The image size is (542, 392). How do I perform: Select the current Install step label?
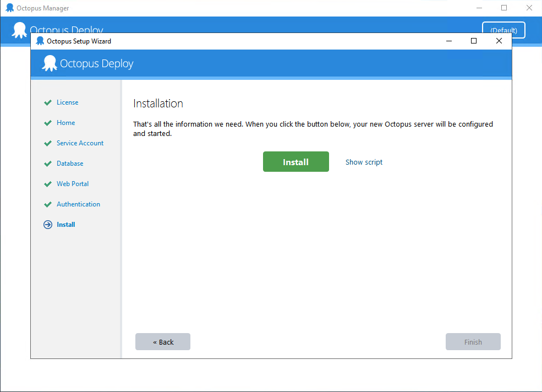65,225
